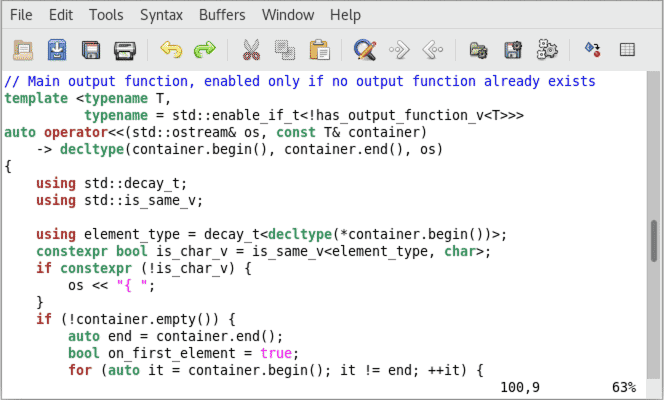Expand the Buffers menu
The width and height of the screenshot is (664, 400).
222,15
